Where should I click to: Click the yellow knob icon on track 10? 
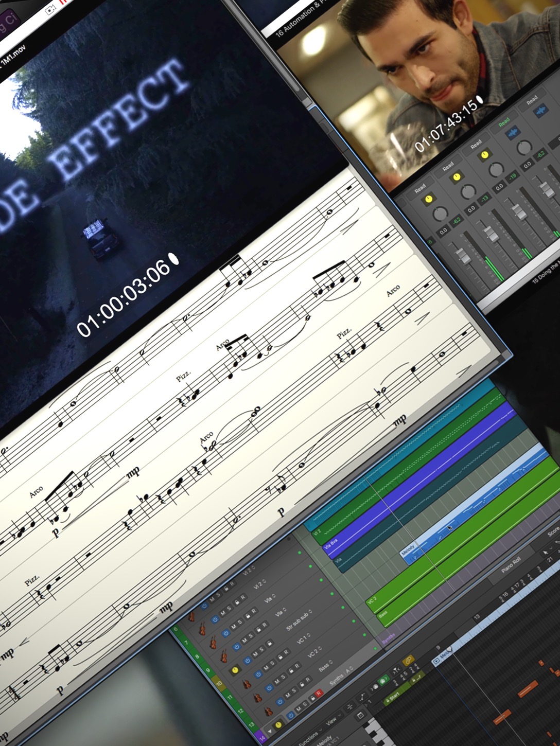pos(235,670)
